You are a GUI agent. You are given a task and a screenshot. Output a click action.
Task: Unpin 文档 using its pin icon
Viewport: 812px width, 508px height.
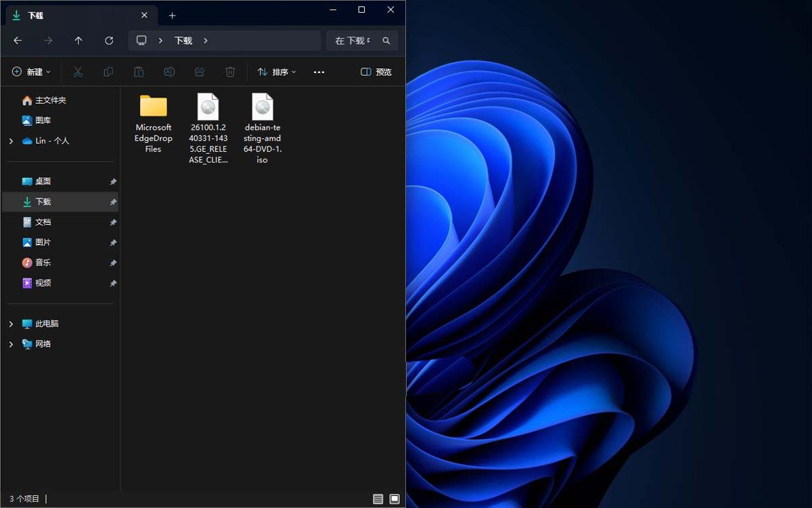pos(113,222)
